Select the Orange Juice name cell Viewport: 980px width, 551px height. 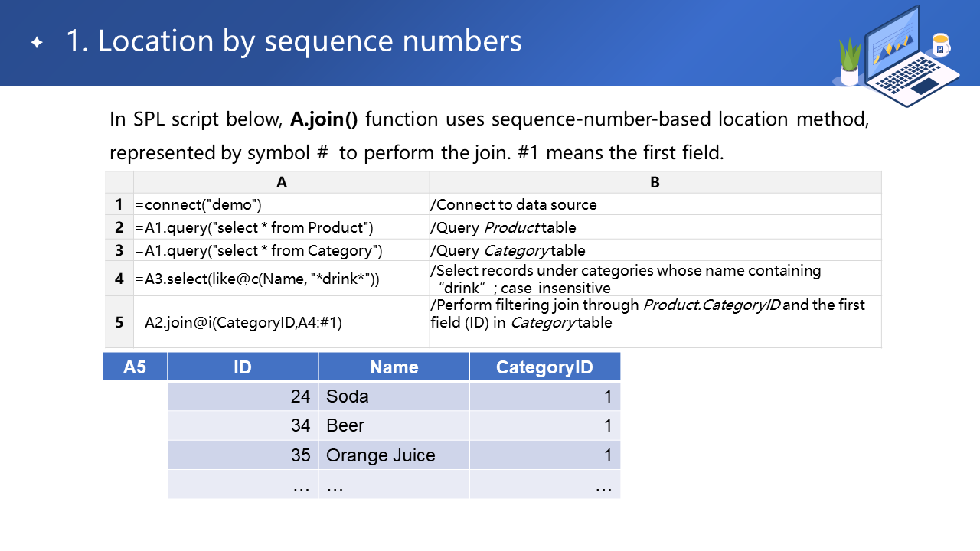point(394,455)
